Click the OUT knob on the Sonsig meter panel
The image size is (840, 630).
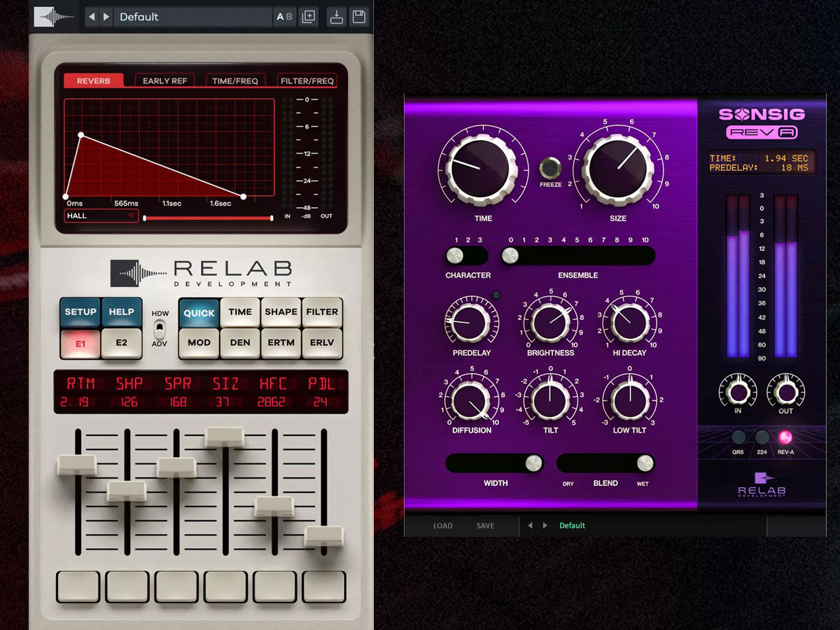click(x=785, y=392)
